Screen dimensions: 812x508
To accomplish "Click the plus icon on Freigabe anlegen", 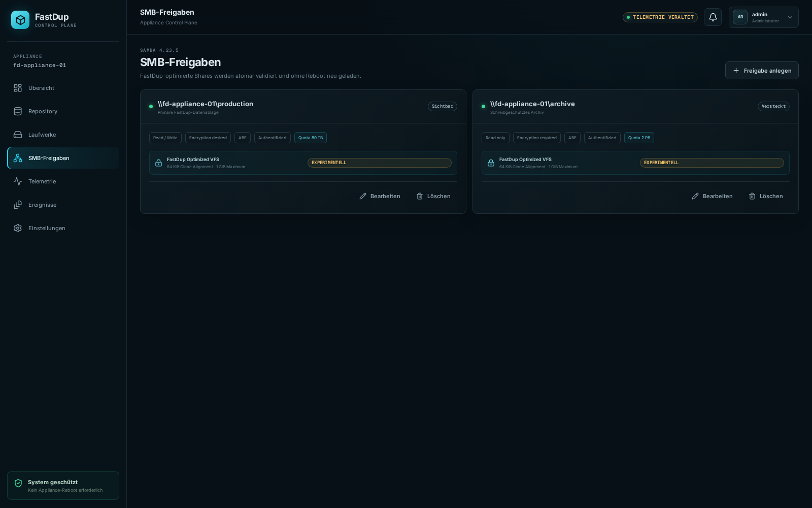I will coord(736,71).
